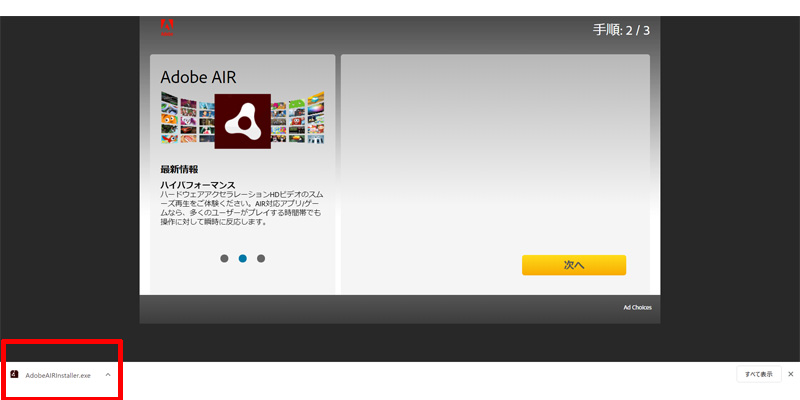
Task: Click the AdobeAIRInstaller.exe file icon
Action: coord(14,374)
